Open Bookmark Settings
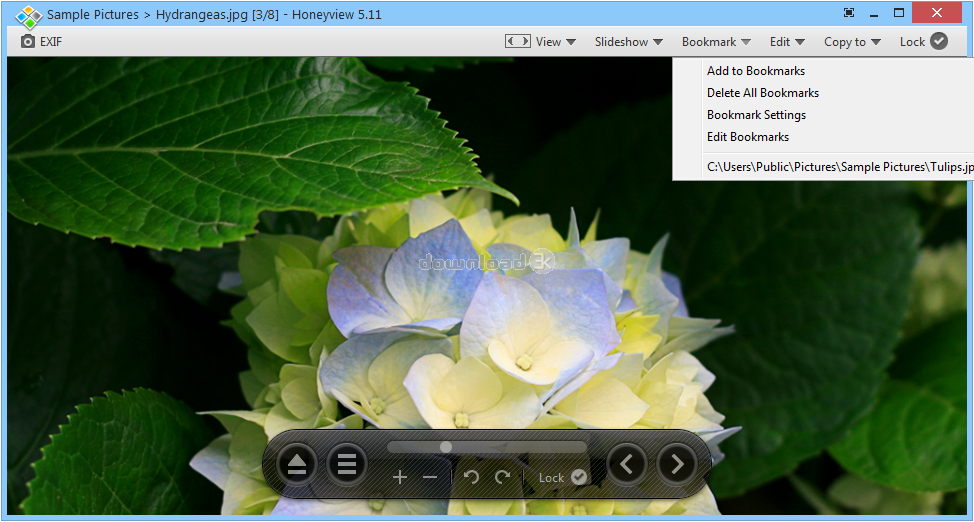 pos(757,115)
